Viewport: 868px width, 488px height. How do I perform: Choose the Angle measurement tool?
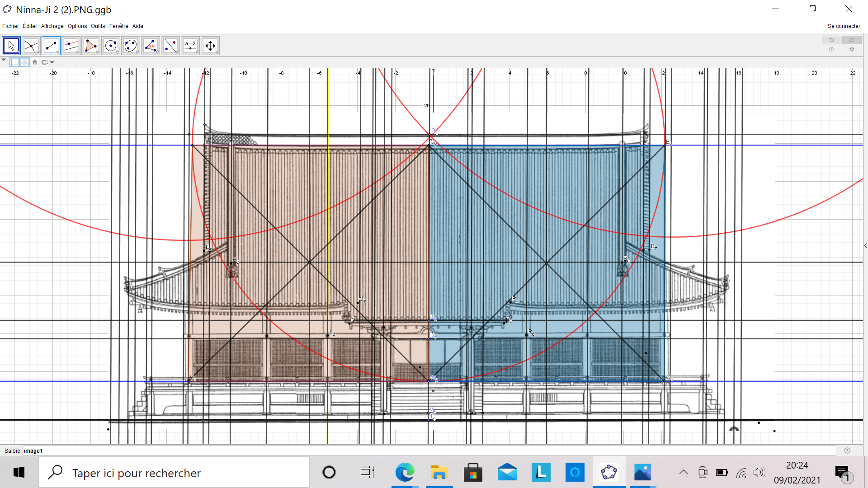[150, 46]
